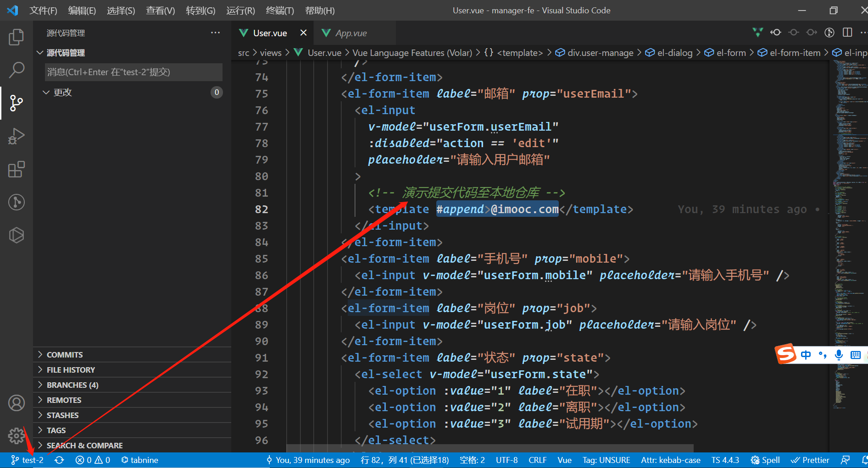Select the User.vue editor tab
The image size is (868, 468).
point(270,33)
